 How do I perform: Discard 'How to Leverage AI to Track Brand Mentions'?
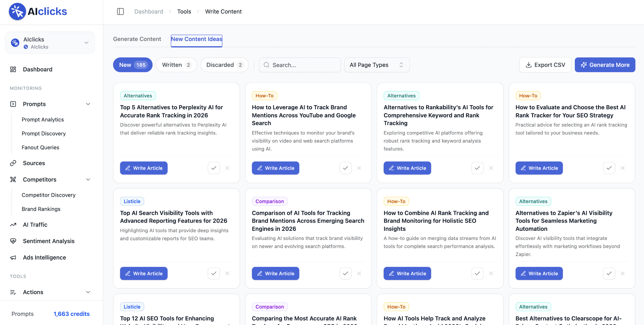pos(359,168)
